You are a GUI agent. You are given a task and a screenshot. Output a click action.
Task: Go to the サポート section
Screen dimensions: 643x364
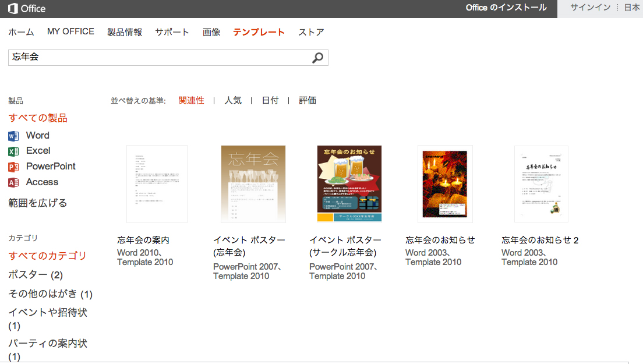[x=172, y=32]
